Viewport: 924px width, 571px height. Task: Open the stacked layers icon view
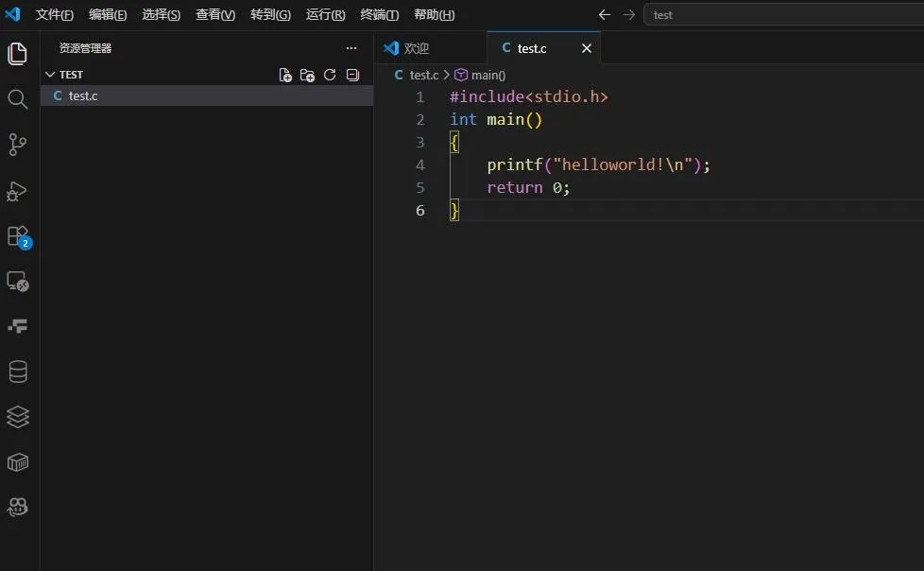click(18, 417)
